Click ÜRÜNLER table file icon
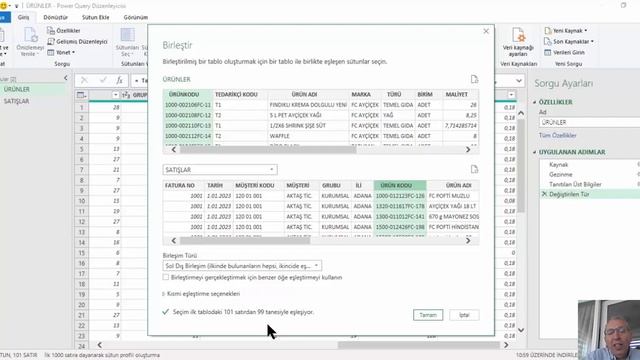The width and height of the screenshot is (640, 360). tap(474, 79)
